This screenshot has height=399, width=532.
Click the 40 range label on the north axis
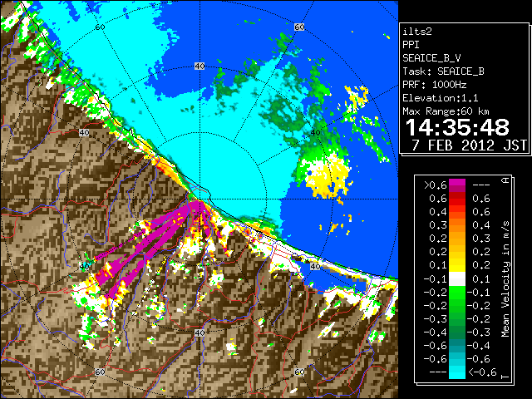[199, 66]
